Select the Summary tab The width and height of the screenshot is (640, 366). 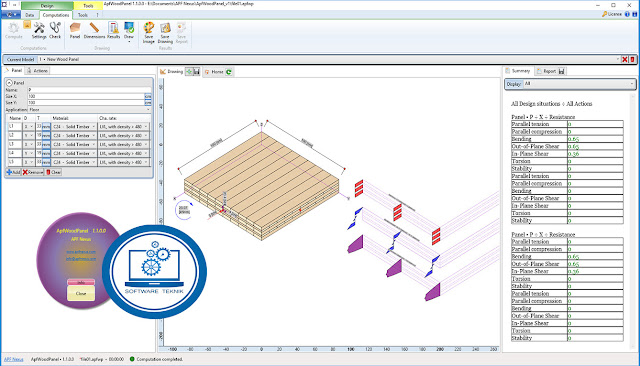coord(518,71)
